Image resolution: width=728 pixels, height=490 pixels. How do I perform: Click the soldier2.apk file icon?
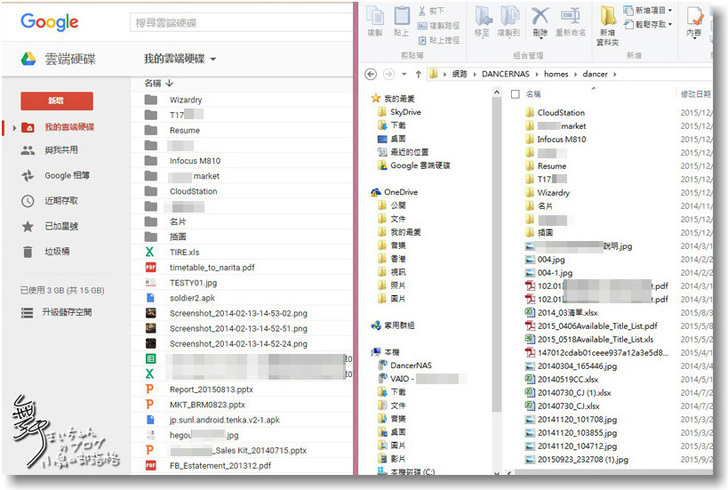pyautogui.click(x=150, y=298)
